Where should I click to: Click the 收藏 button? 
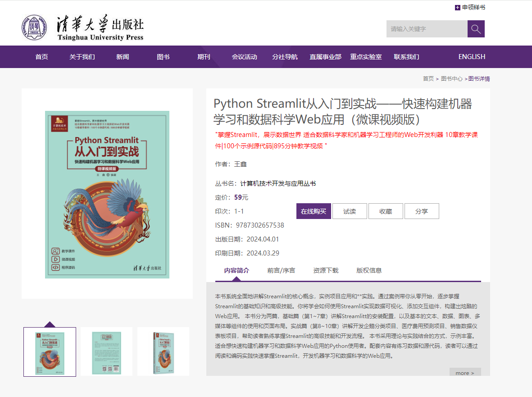tap(386, 211)
